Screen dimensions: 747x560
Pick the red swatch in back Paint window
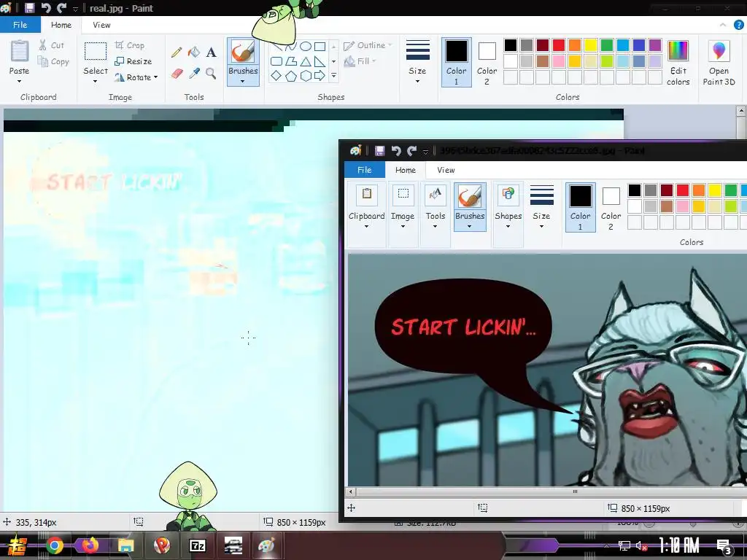click(559, 45)
